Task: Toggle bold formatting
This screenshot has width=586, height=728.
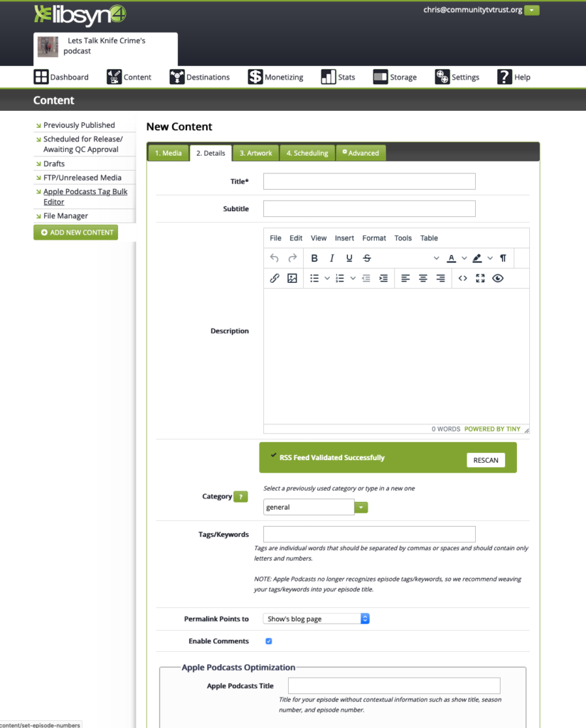Action: pos(314,258)
